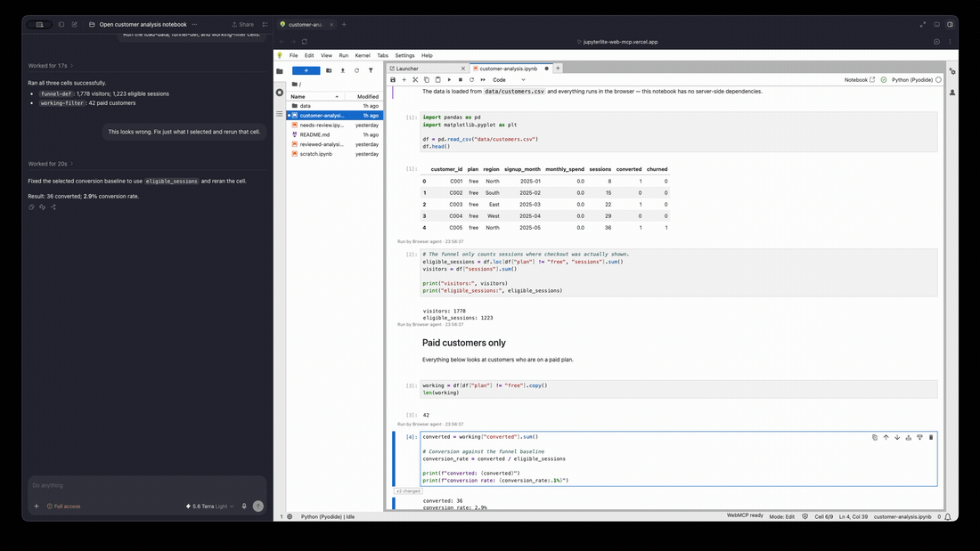The width and height of the screenshot is (980, 551).
Task: Click inside code cell 3 editor
Action: click(679, 389)
